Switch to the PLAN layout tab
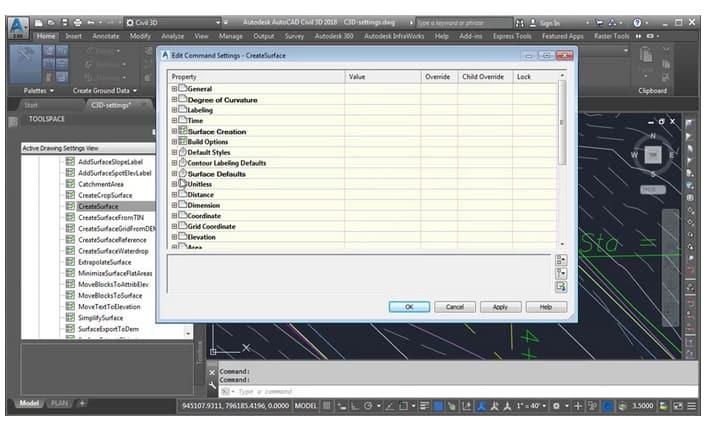This screenshot has width=709, height=424. coord(59,403)
